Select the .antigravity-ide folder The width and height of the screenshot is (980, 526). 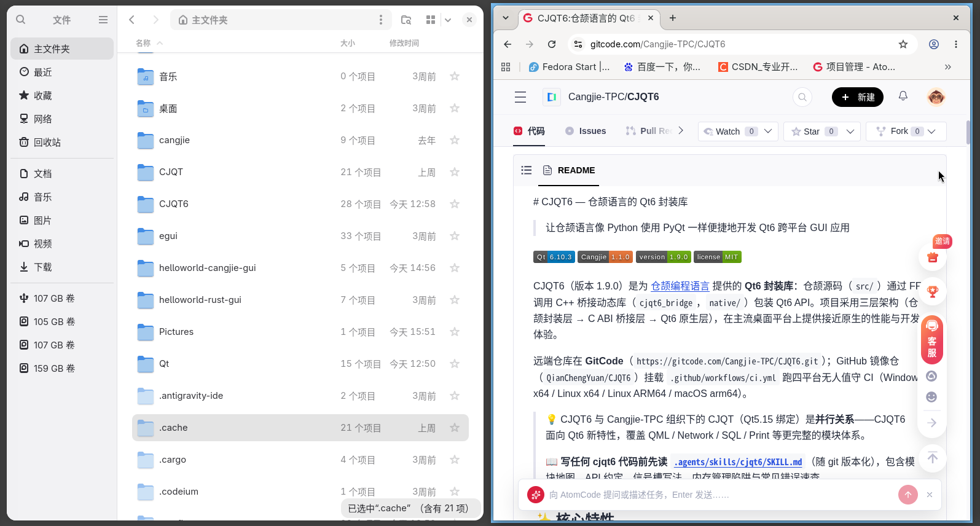[300, 396]
